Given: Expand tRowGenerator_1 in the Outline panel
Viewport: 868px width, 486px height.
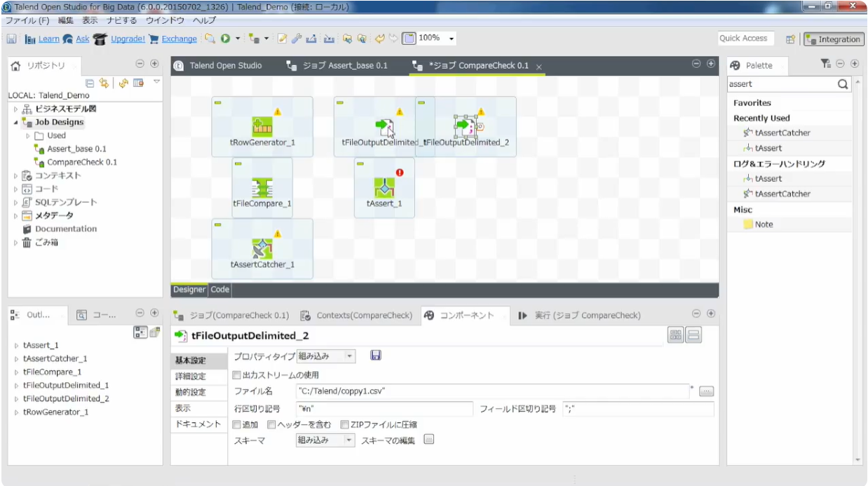Looking at the screenshot, I should click(x=16, y=412).
